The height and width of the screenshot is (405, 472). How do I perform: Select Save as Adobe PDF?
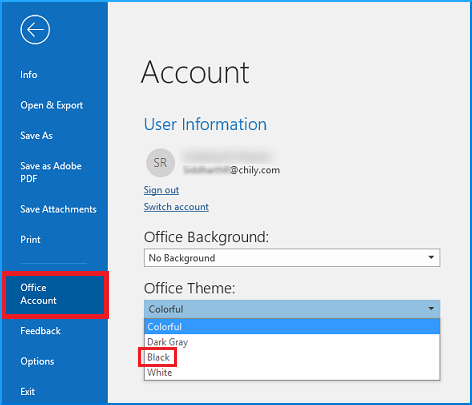pyautogui.click(x=51, y=172)
